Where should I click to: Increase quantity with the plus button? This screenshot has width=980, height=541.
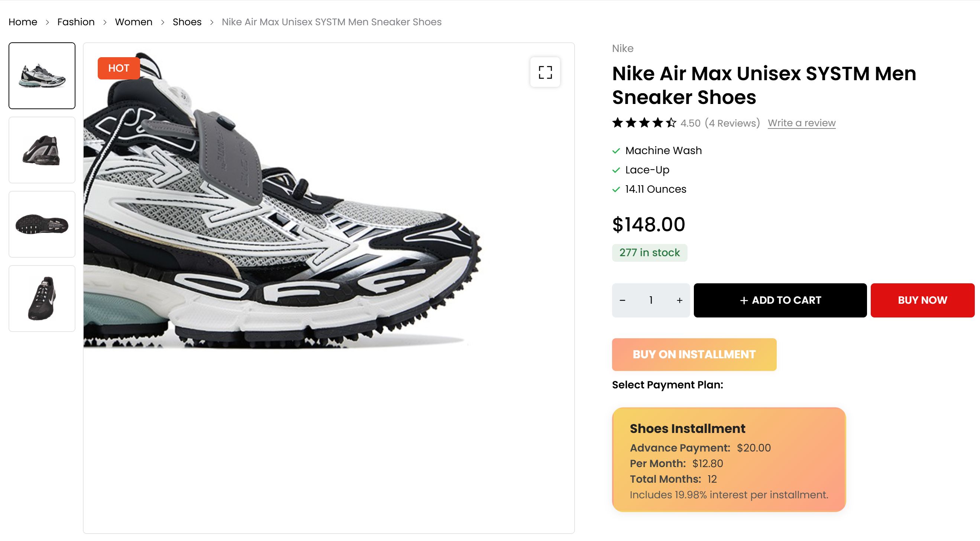(679, 300)
